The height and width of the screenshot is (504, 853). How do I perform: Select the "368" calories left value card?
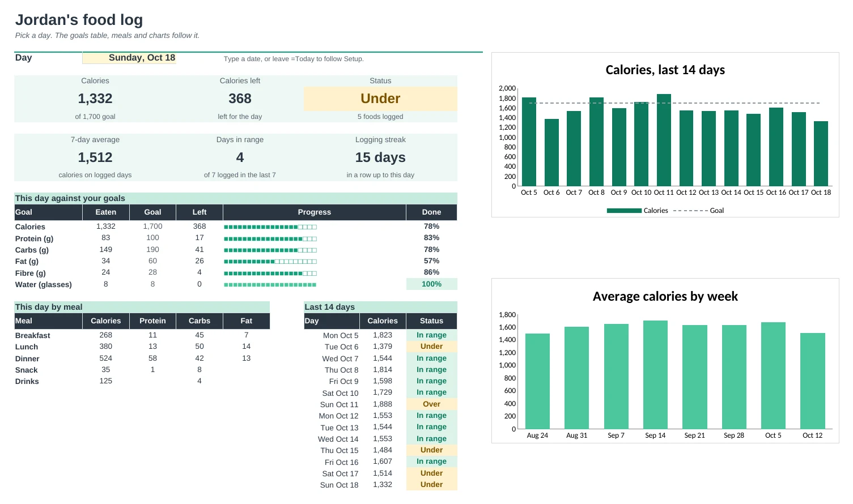pos(240,99)
